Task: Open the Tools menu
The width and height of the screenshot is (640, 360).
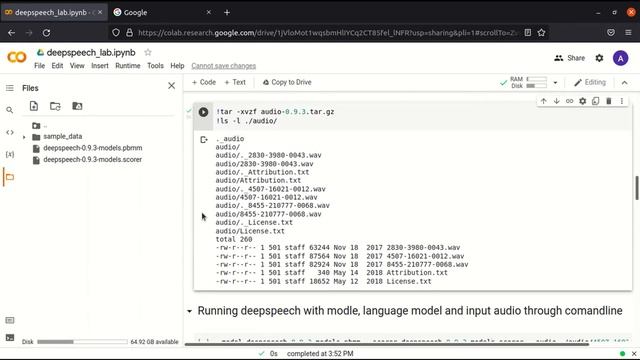Action: tap(155, 66)
